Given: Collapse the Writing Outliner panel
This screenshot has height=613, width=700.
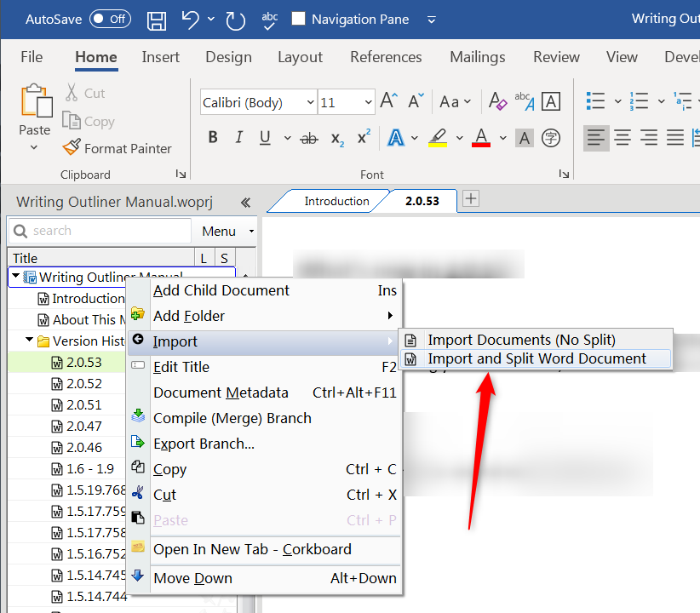Looking at the screenshot, I should [245, 203].
